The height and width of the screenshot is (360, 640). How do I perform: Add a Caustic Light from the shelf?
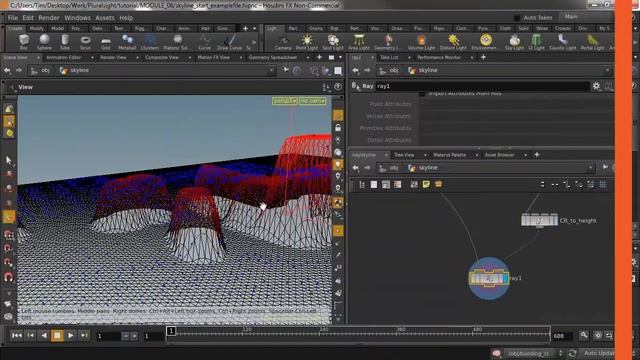pyautogui.click(x=562, y=42)
